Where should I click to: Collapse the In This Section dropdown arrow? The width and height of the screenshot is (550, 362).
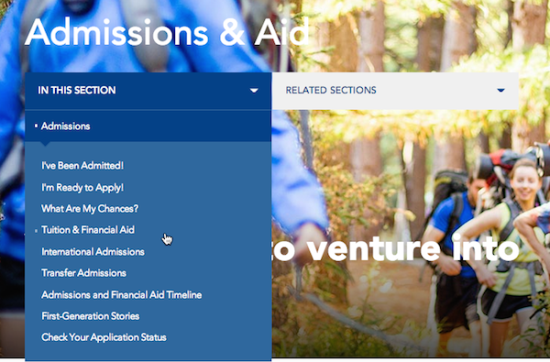point(254,90)
